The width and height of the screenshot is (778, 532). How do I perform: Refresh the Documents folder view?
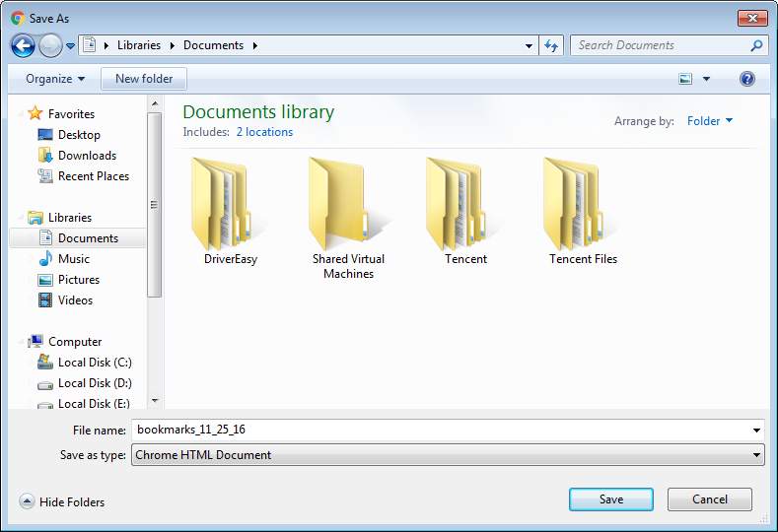click(x=551, y=45)
